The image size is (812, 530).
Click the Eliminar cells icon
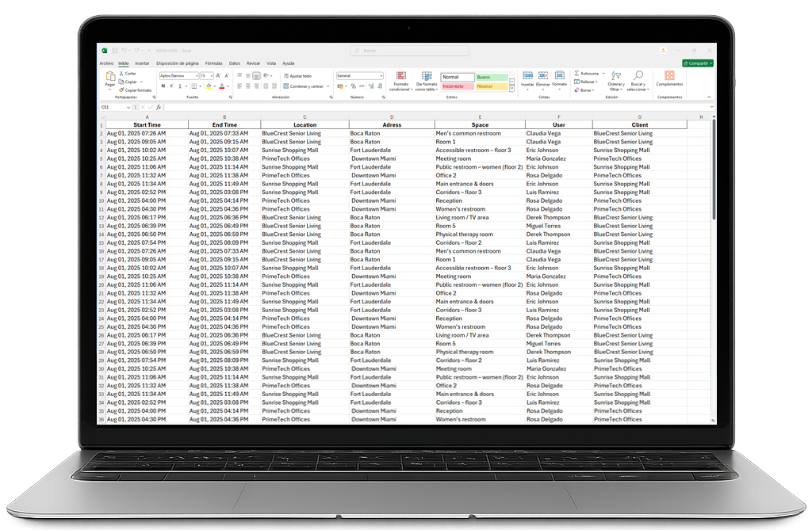pyautogui.click(x=543, y=74)
